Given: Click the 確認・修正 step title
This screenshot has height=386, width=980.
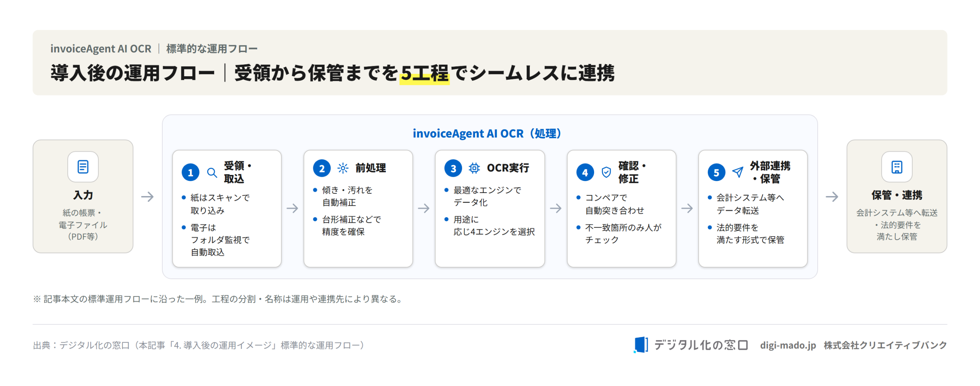Looking at the screenshot, I should 632,172.
